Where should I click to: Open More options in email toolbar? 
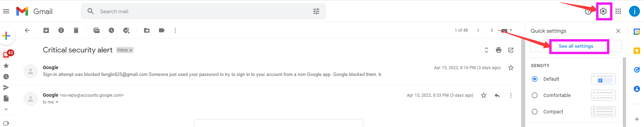[x=175, y=30]
